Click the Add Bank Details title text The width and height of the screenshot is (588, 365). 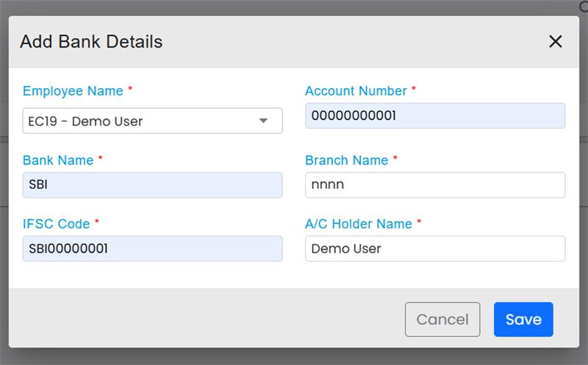coord(91,41)
